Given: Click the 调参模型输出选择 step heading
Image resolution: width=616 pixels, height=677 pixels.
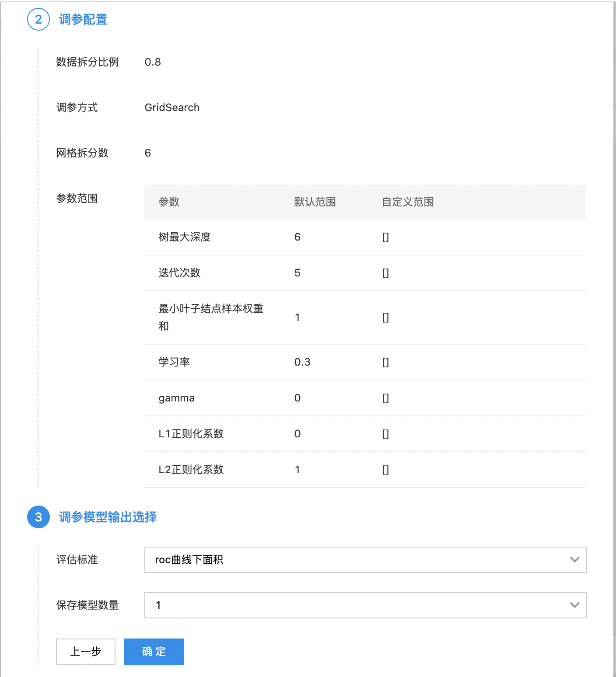Looking at the screenshot, I should (x=108, y=517).
